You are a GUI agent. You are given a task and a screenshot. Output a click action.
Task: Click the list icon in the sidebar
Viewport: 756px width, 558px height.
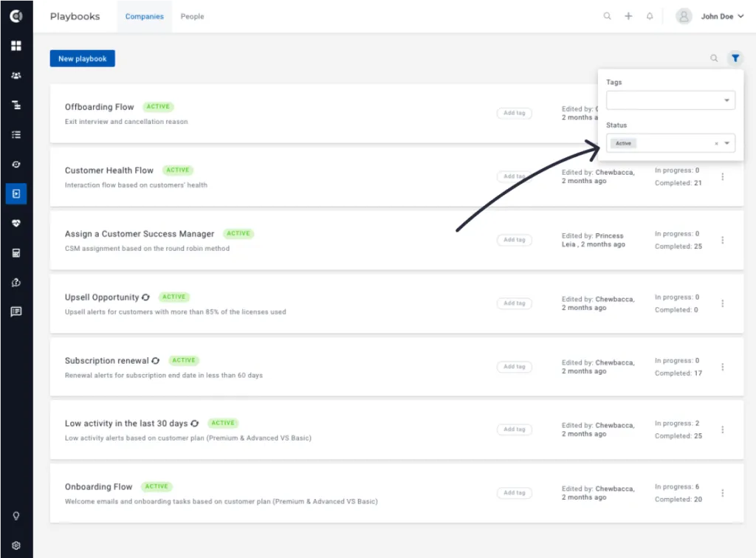pos(16,135)
